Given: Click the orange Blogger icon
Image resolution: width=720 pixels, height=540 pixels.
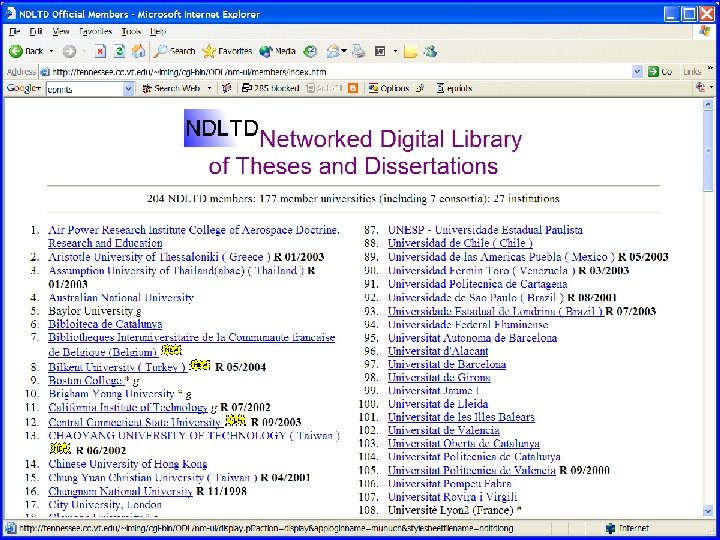Looking at the screenshot, I should (353, 88).
